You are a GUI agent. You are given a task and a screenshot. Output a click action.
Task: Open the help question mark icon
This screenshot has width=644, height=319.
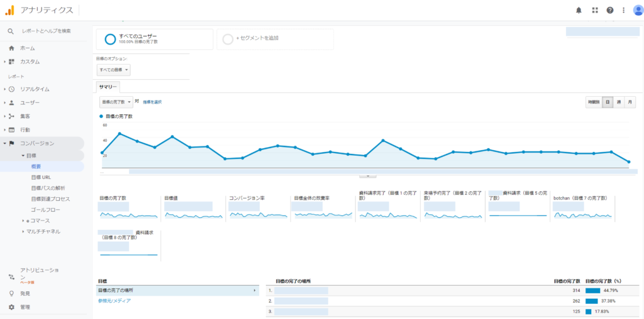(x=610, y=10)
